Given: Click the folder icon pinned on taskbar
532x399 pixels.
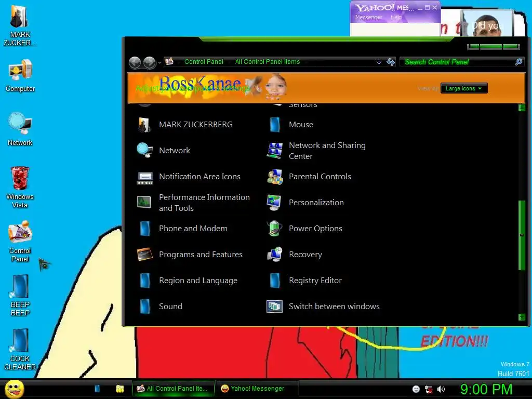Looking at the screenshot, I should pos(120,389).
